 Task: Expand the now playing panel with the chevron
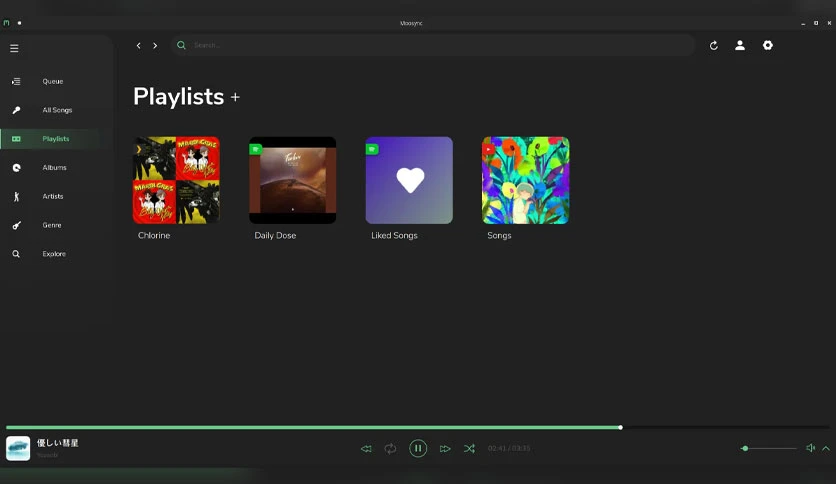826,448
